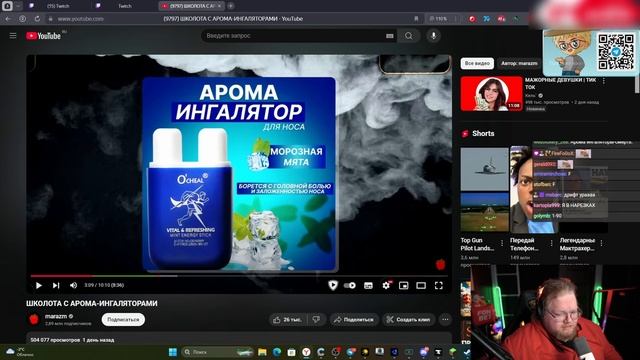Click the Поделиться share button
This screenshot has width=640, height=360.
point(354,320)
